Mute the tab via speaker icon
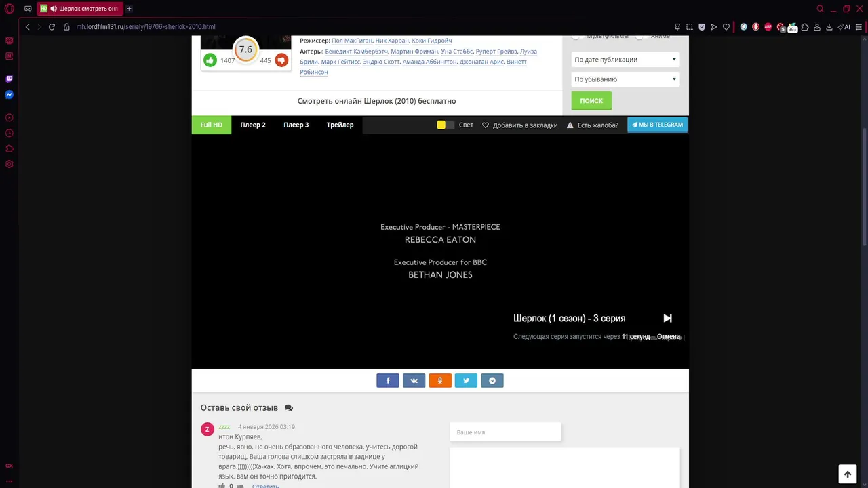This screenshot has height=488, width=868. tap(54, 9)
